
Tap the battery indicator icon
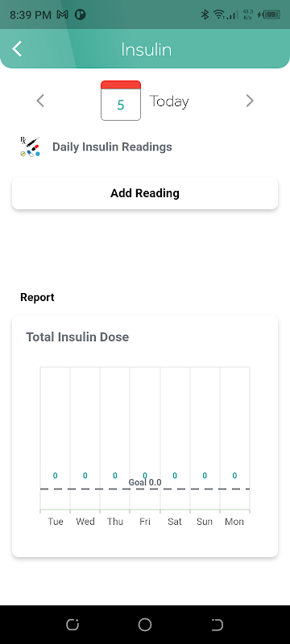tap(269, 14)
